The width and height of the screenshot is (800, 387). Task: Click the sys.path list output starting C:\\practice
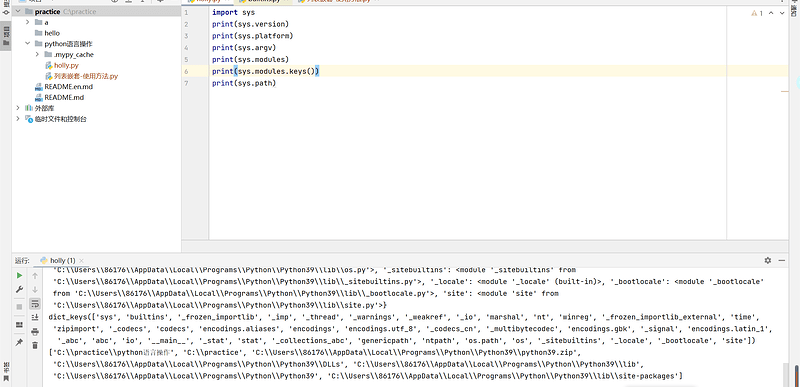(315, 352)
